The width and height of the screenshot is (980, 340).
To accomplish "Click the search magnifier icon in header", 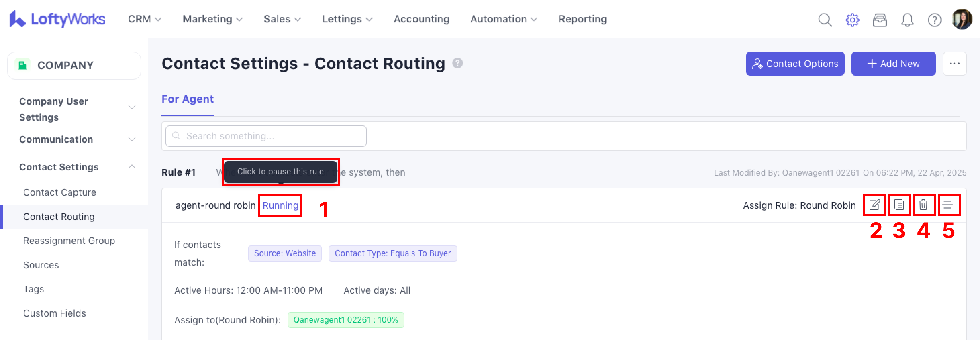I will 825,20.
